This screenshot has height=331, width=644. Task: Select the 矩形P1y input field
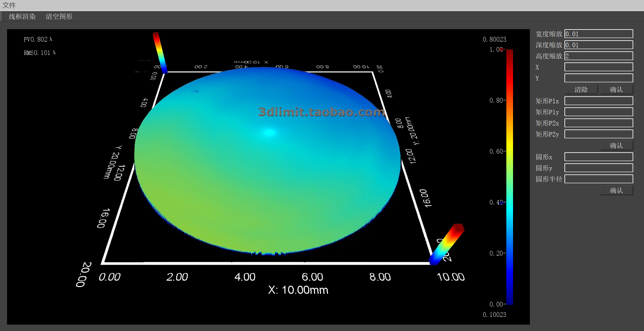[x=599, y=112]
